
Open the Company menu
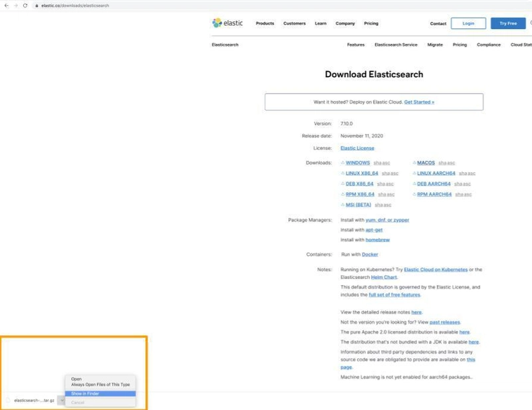point(345,23)
